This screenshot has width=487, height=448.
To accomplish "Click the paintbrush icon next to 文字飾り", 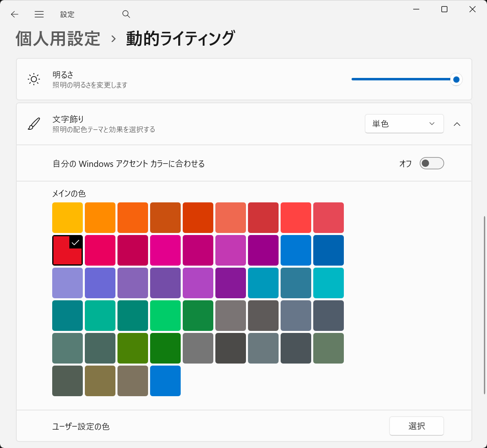I will pyautogui.click(x=34, y=124).
